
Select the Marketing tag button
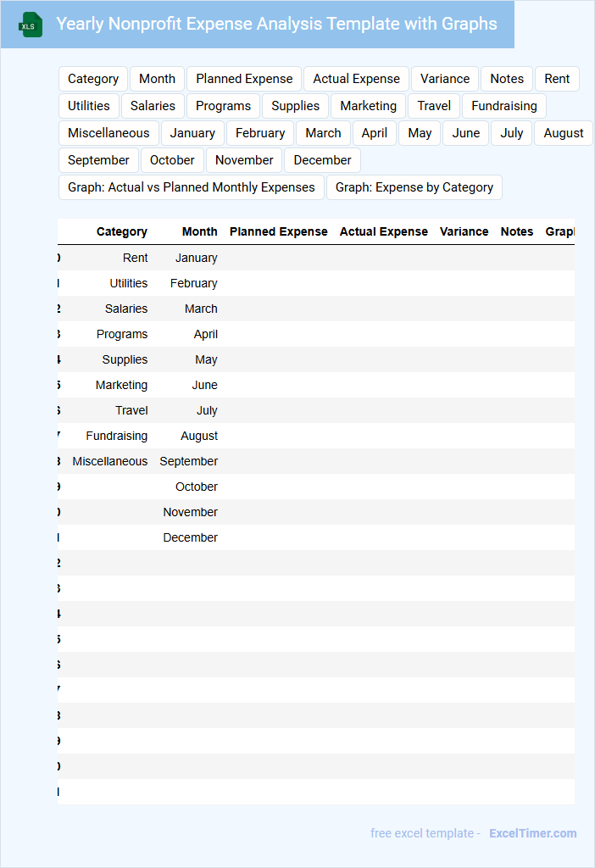368,106
